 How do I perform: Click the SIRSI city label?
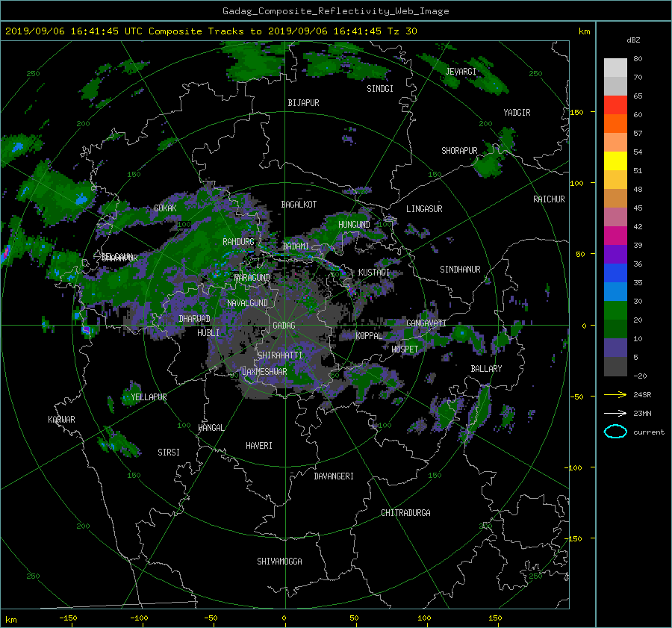(169, 453)
